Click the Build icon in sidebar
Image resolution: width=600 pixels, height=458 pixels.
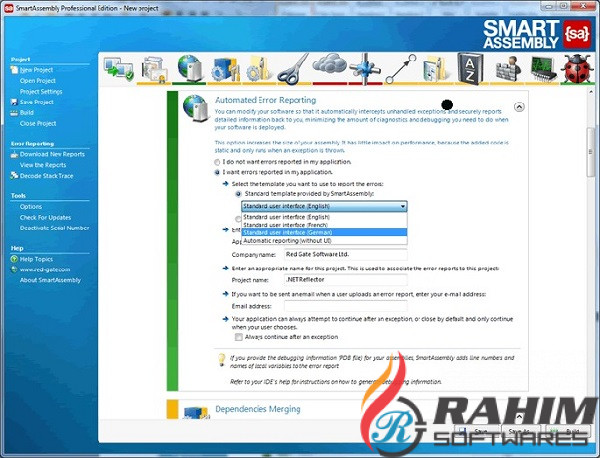click(14, 113)
